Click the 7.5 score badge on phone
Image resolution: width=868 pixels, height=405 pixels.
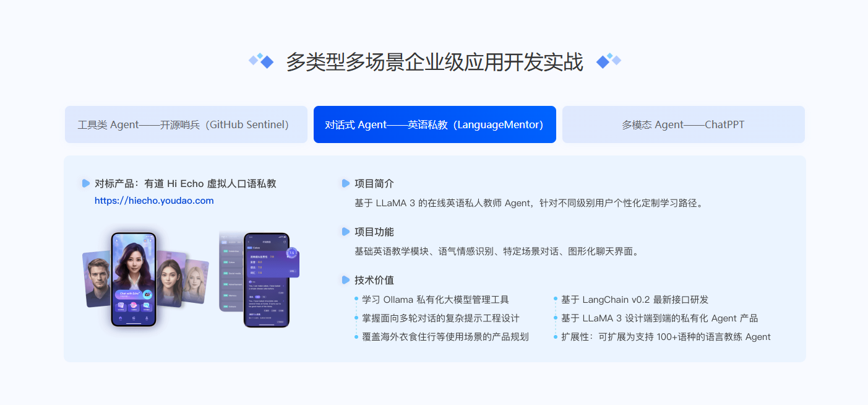(292, 253)
